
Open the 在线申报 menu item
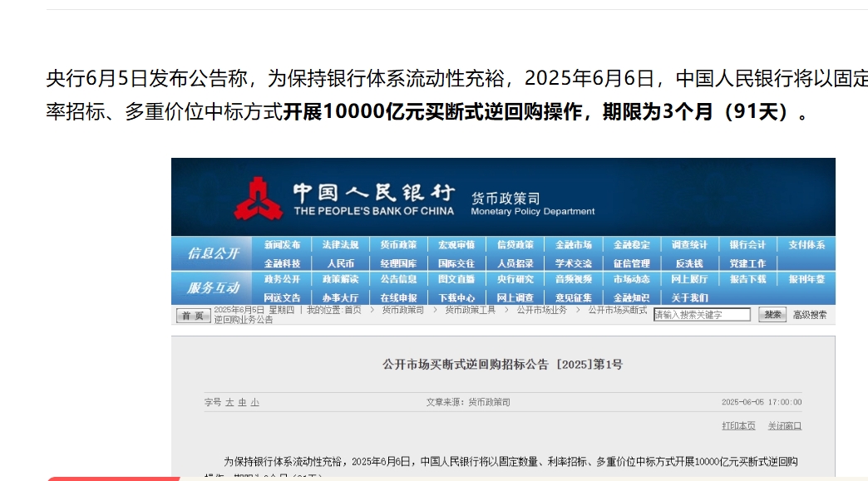[x=398, y=298]
